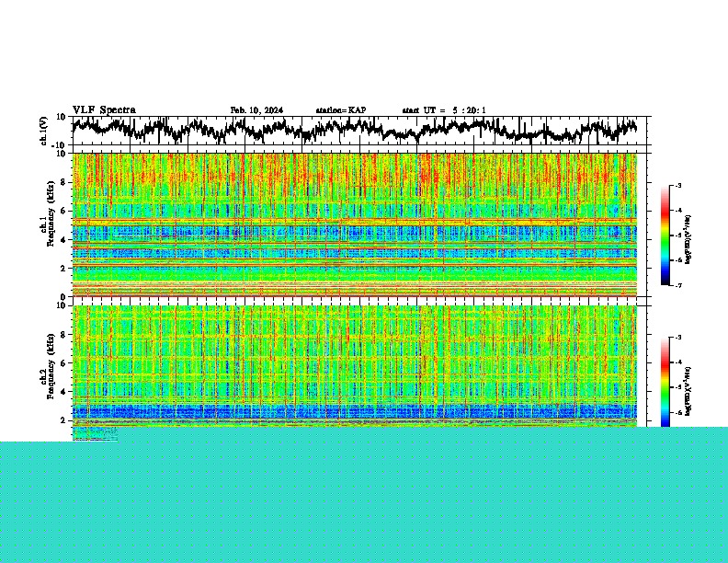Click the "6" kHz tick on the ch.1 axis

(x=63, y=211)
